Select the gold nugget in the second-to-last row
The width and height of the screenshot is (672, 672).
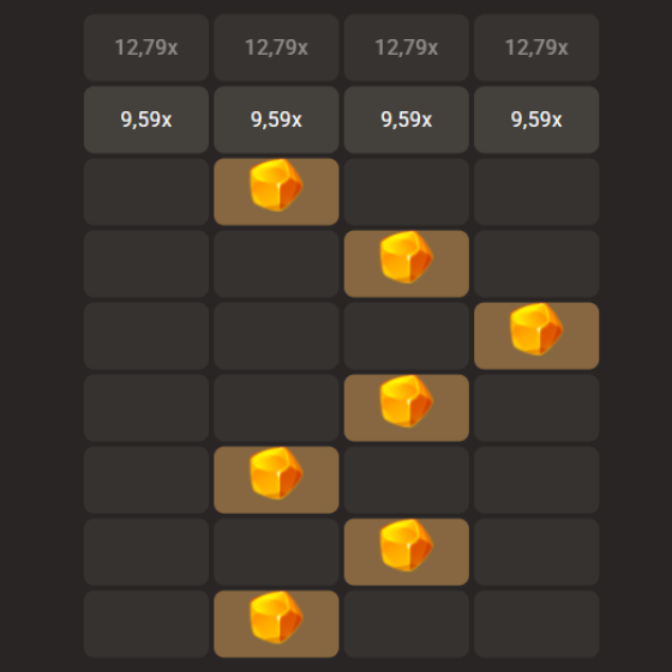406,551
